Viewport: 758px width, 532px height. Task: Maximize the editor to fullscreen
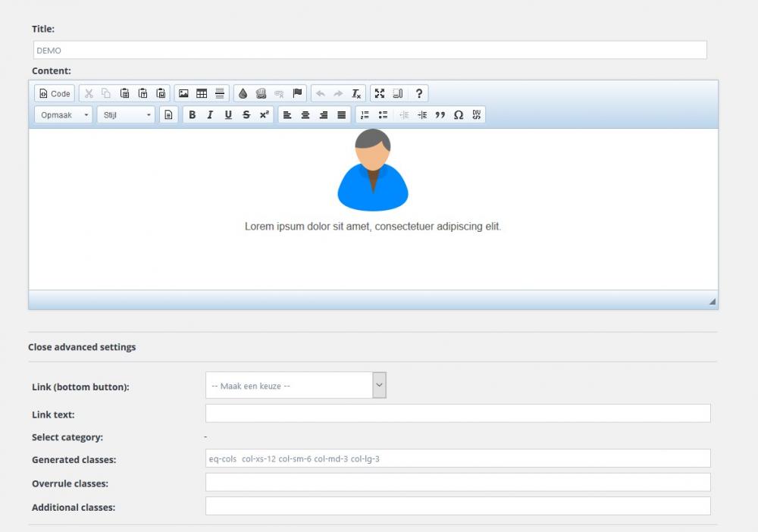380,94
